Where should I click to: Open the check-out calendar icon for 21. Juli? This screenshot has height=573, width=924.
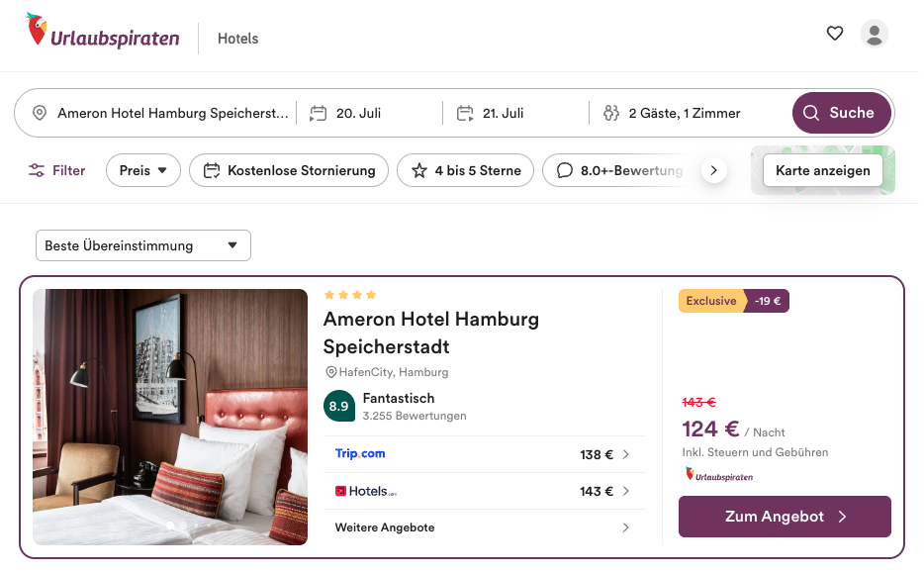coord(465,113)
